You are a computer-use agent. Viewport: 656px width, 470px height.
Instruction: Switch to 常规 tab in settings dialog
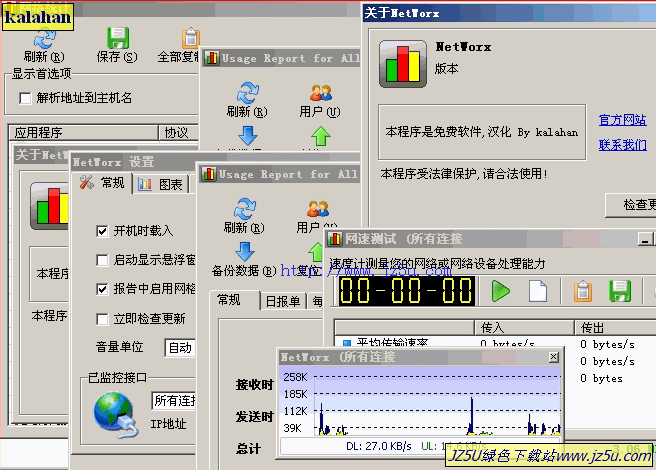102,183
